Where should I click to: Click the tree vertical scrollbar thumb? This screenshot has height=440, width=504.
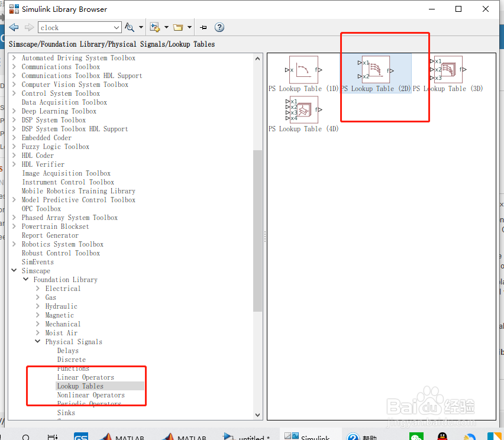pos(257,231)
